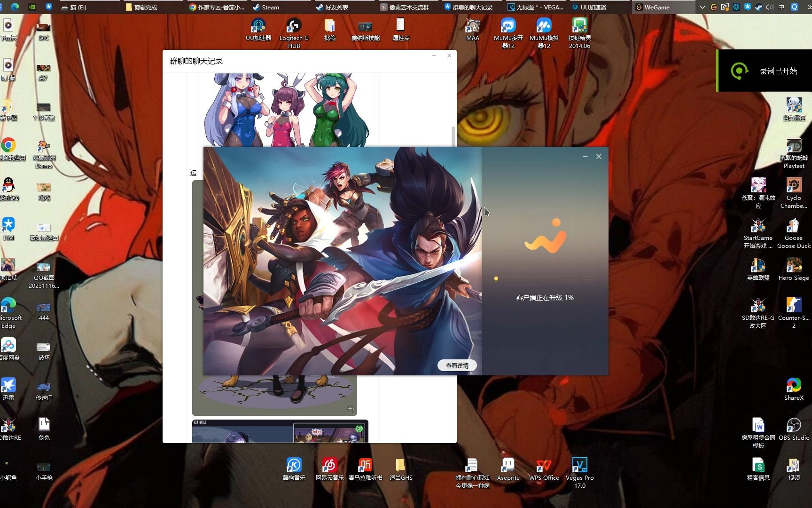
Task: Click the chat history window scrollbar
Action: pos(453,136)
